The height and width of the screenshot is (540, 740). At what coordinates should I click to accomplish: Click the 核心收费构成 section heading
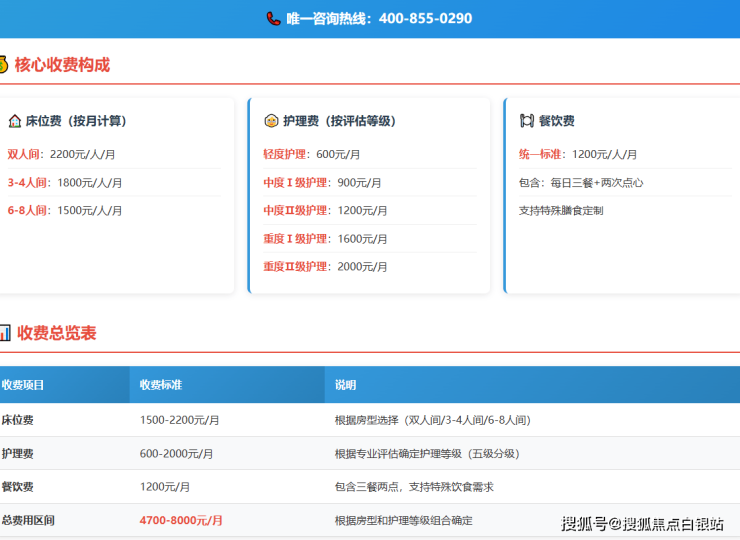click(62, 65)
